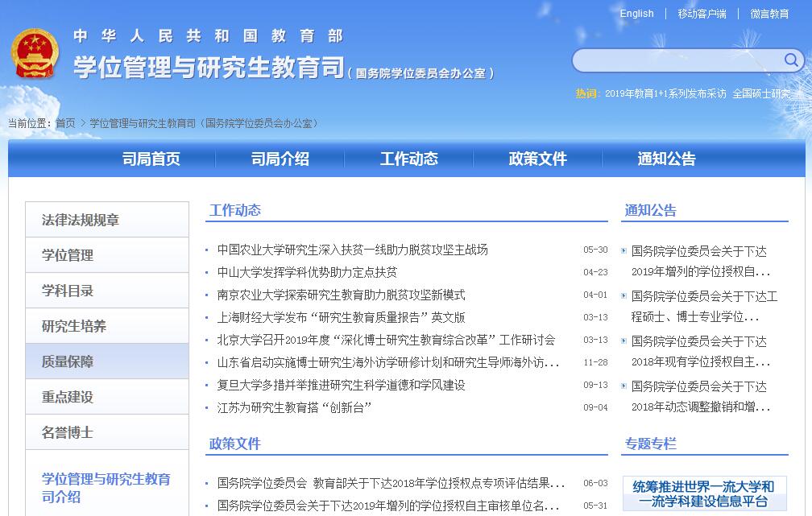Go to the 工作动态 navigation tab
The image size is (812, 516).
pyautogui.click(x=409, y=159)
